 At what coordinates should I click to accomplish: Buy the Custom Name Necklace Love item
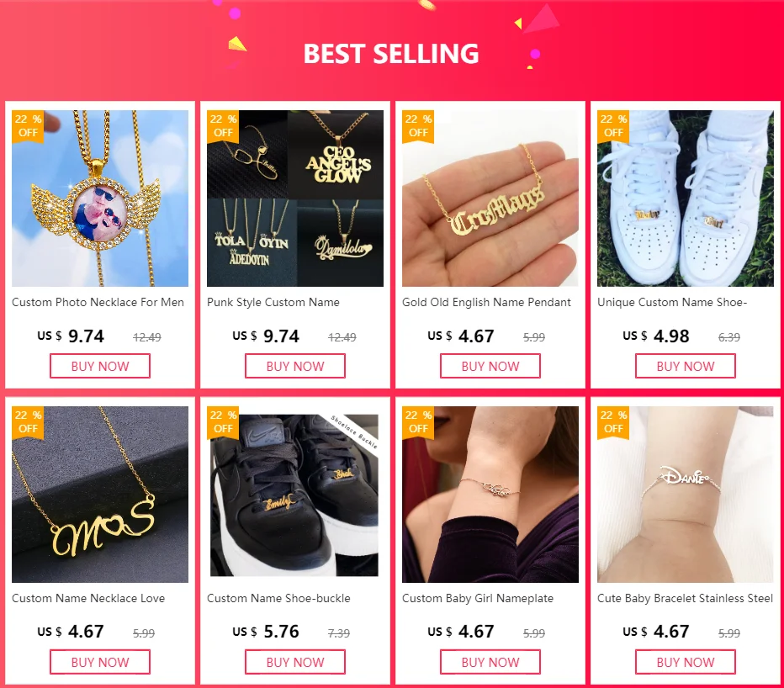(x=100, y=662)
